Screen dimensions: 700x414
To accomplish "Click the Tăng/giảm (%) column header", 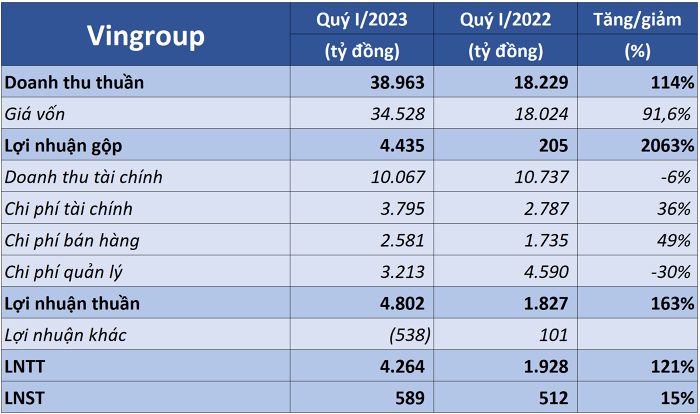I will point(637,34).
